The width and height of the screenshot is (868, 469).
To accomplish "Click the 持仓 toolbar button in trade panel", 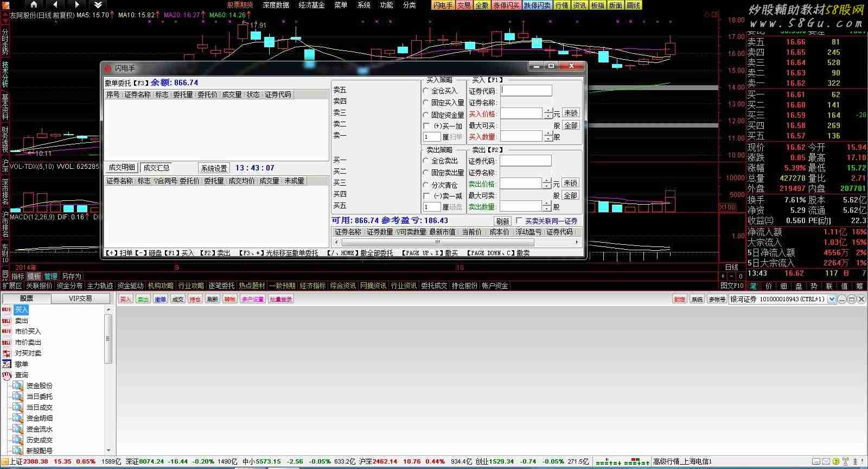I will coord(195,299).
